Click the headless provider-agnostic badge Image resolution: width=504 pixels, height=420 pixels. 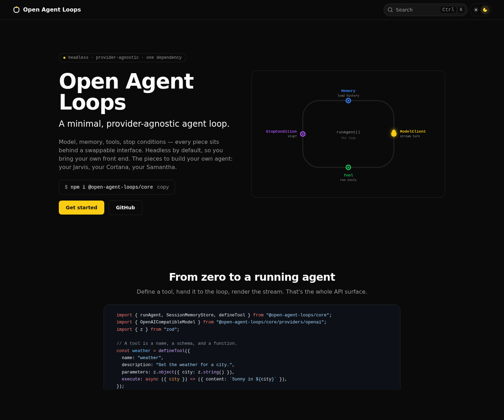(x=122, y=58)
